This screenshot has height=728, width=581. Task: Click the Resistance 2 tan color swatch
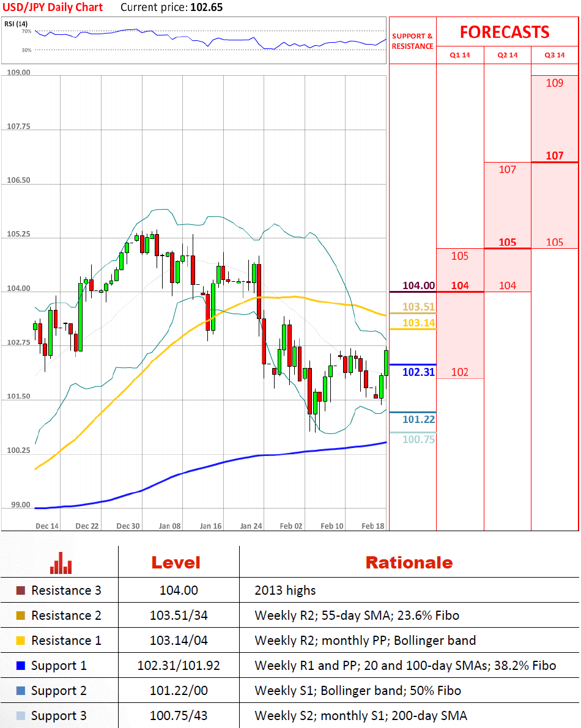click(21, 616)
